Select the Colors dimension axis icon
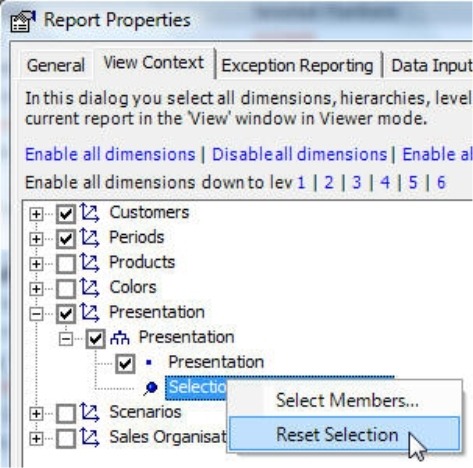This screenshot has height=468, width=473. 89,288
